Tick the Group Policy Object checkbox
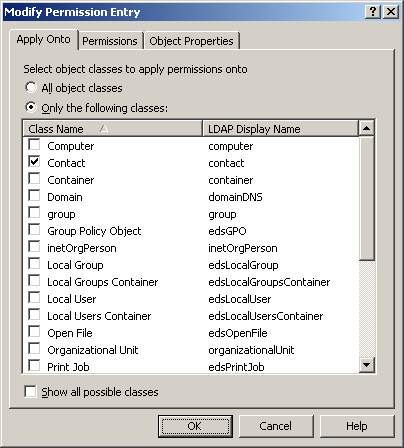This screenshot has height=448, width=404. (34, 230)
